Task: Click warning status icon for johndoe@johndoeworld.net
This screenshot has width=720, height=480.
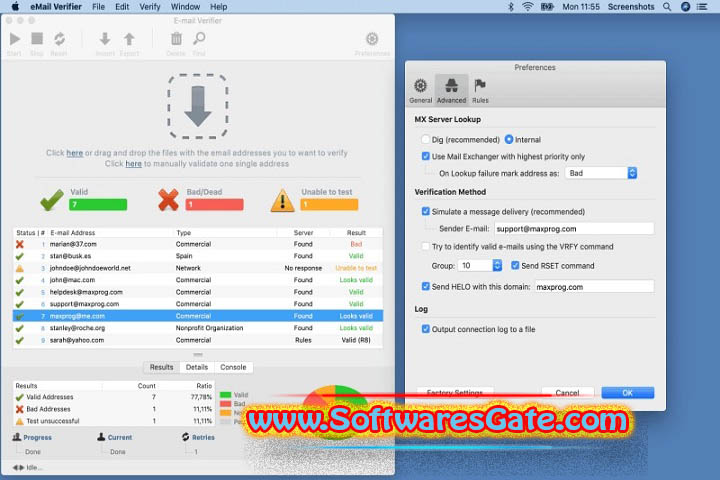Action: click(20, 268)
